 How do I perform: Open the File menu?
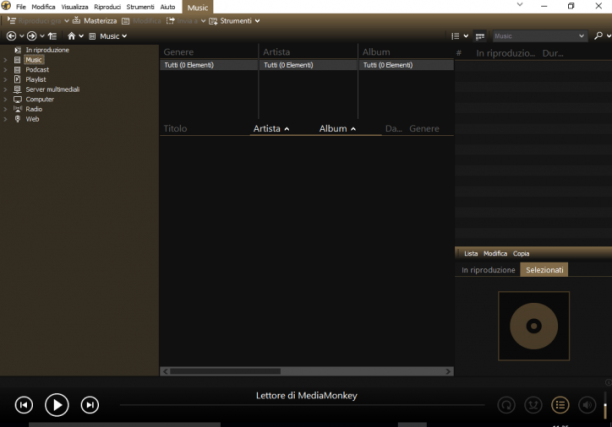click(x=21, y=7)
